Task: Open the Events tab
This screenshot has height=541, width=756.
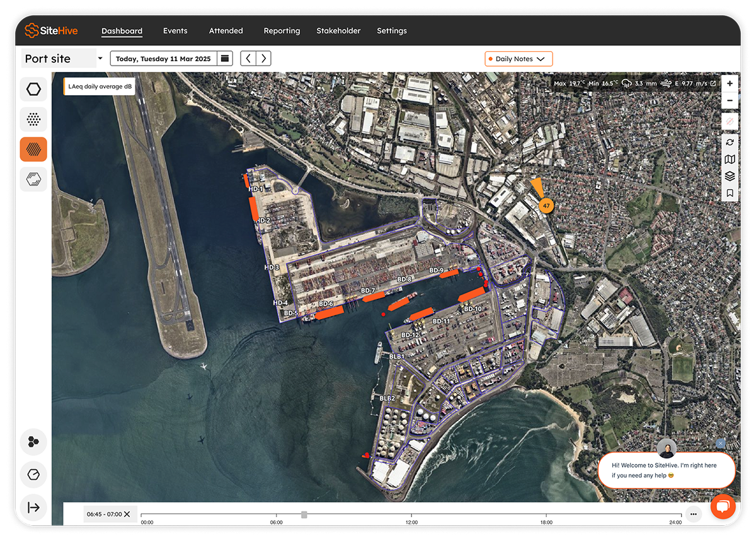Action: (175, 31)
